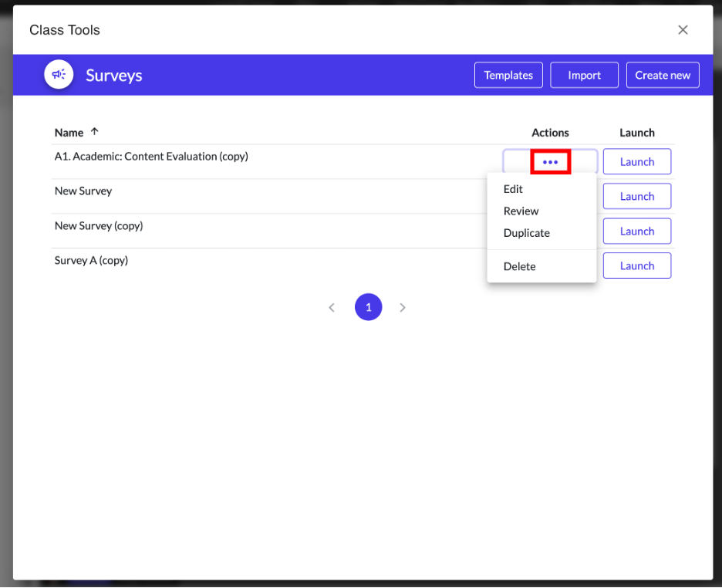
Task: Go to the next page chevron
Action: 403,307
